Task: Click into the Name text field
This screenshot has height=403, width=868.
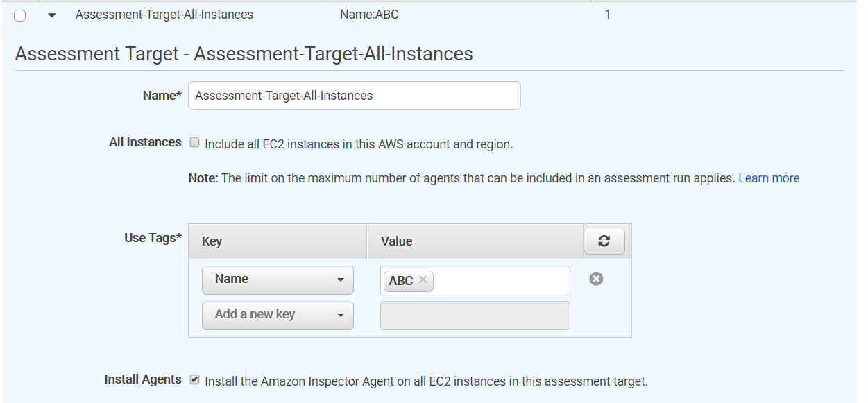Action: (354, 96)
